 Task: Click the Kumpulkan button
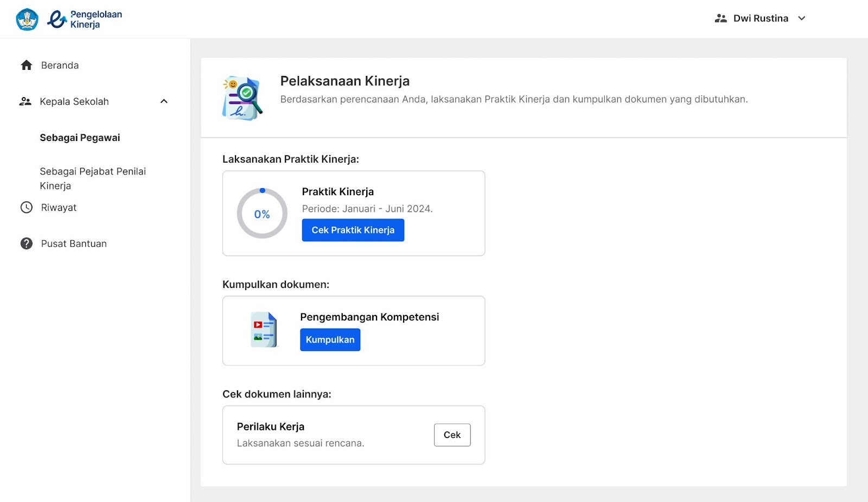330,340
